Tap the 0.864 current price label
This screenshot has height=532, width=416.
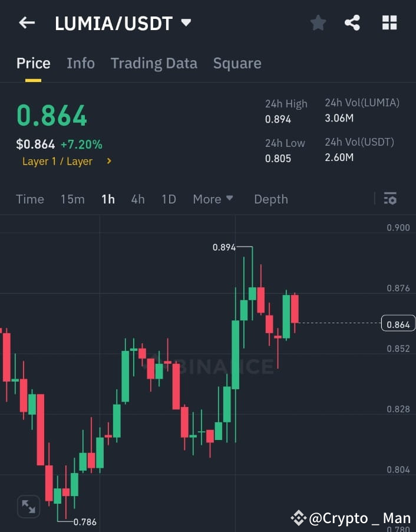398,323
